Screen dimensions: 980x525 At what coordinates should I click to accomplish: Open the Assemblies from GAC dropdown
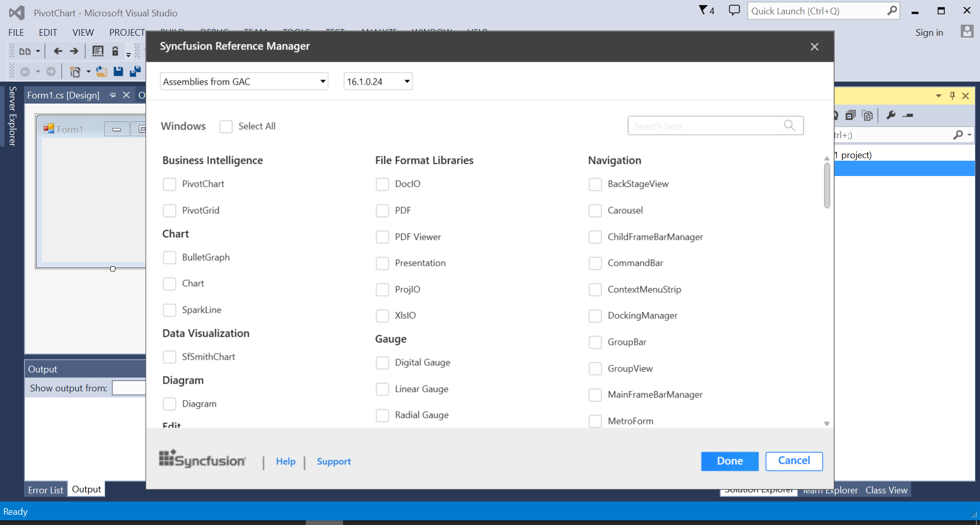[244, 82]
